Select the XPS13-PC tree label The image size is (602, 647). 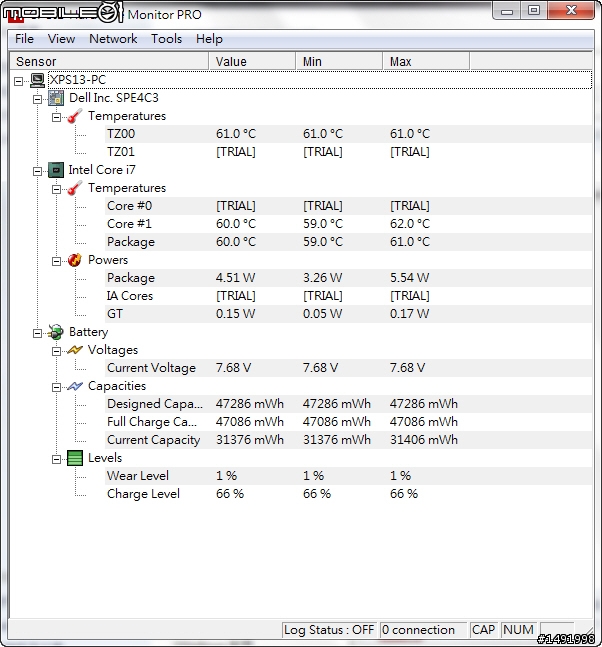pyautogui.click(x=78, y=80)
